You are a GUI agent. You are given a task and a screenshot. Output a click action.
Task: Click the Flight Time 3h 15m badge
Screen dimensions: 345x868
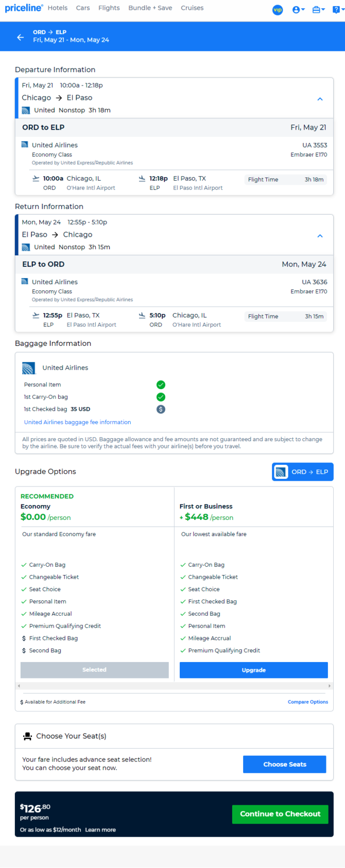[286, 317]
